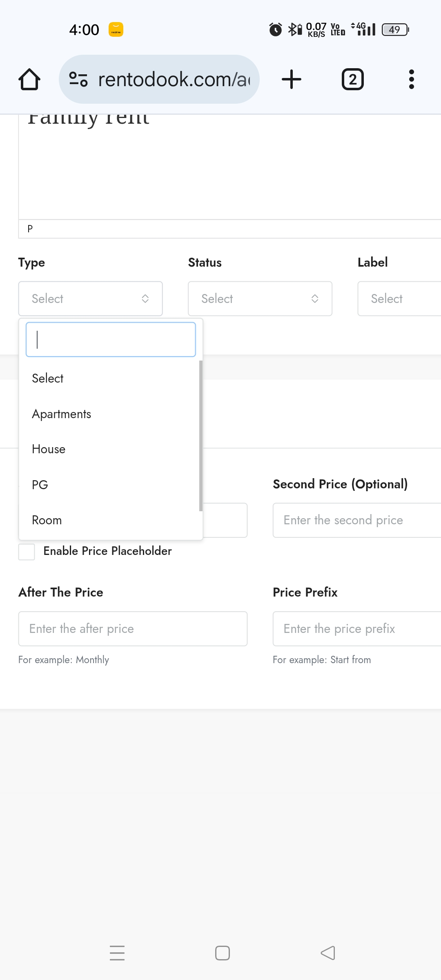
Task: Open the Type select dropdown
Action: 91,298
